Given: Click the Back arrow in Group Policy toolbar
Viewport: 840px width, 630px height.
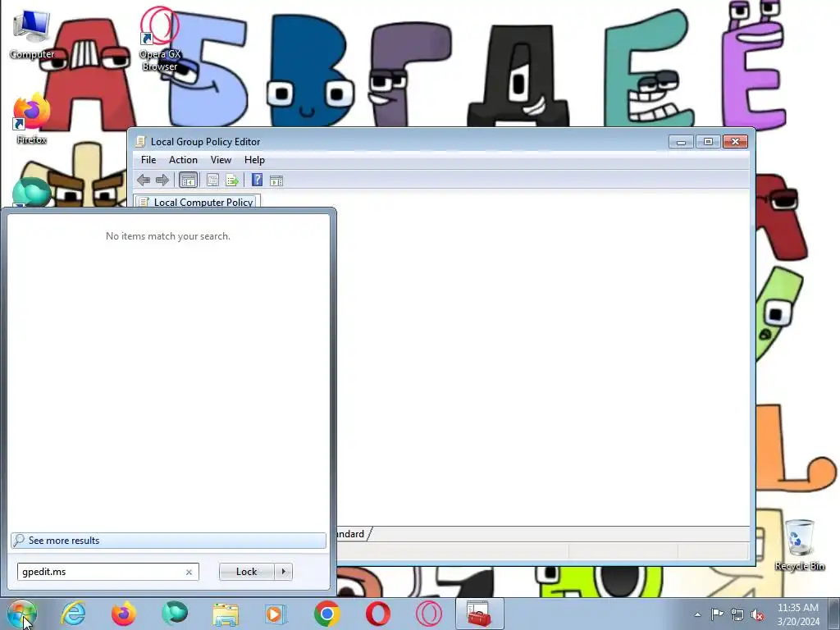Looking at the screenshot, I should point(143,180).
